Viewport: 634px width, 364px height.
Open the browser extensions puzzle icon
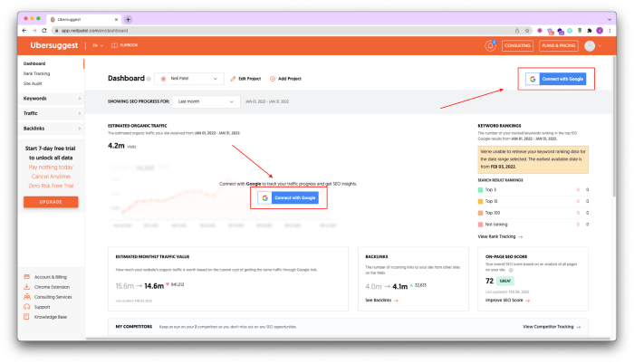point(590,31)
